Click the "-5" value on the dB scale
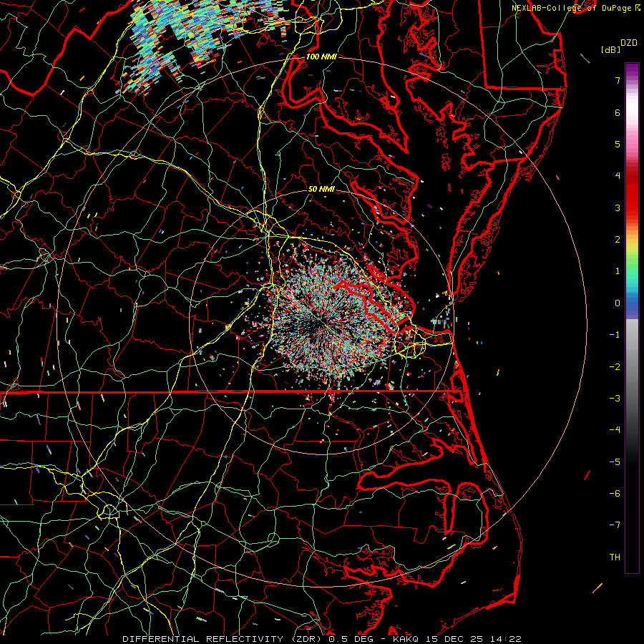 [x=615, y=462]
